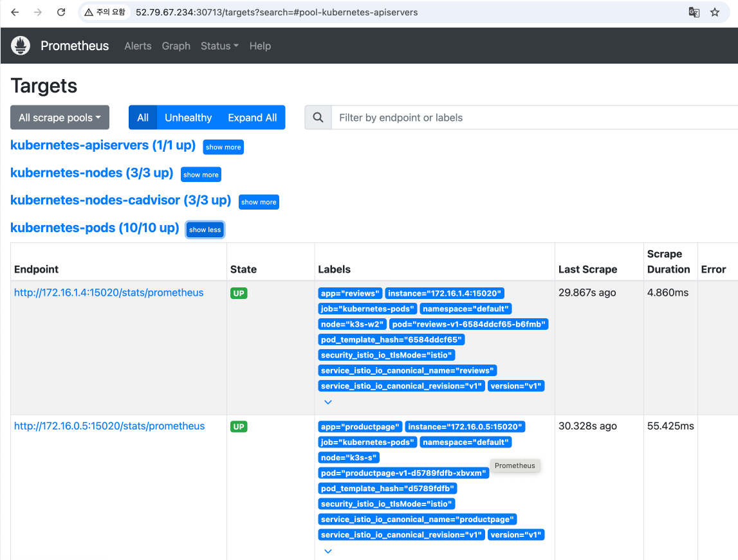Click the search magnifier icon
Viewport: 738px width, 560px height.
pos(318,118)
